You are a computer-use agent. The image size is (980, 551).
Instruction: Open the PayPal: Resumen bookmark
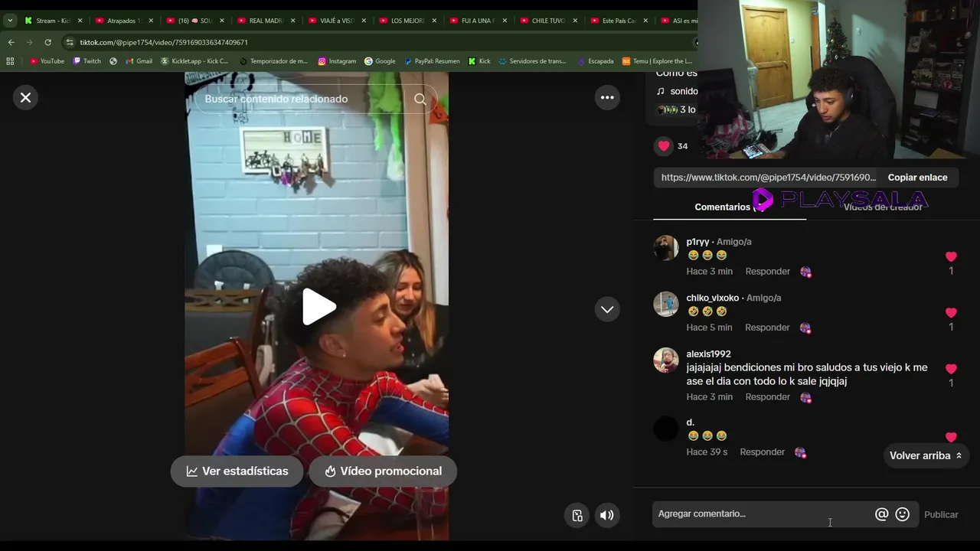(x=432, y=61)
